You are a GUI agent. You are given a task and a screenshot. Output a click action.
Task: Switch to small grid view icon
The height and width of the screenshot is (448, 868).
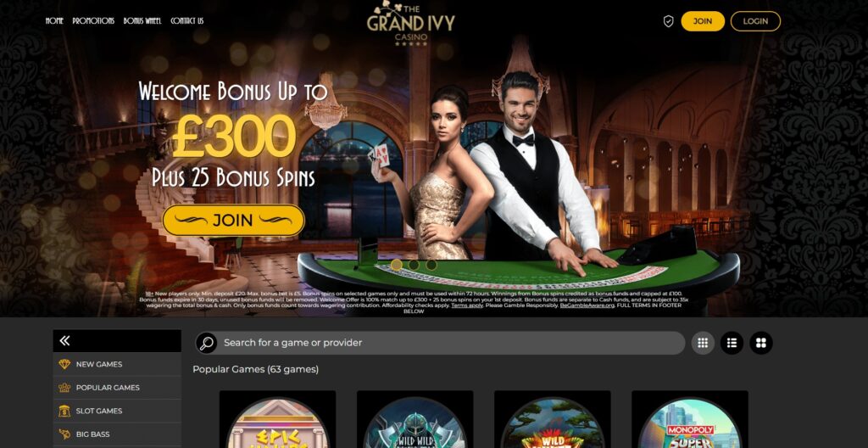pos(703,343)
